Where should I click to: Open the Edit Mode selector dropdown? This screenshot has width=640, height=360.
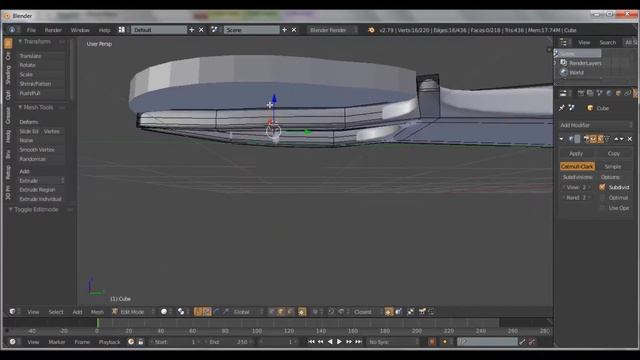133,312
